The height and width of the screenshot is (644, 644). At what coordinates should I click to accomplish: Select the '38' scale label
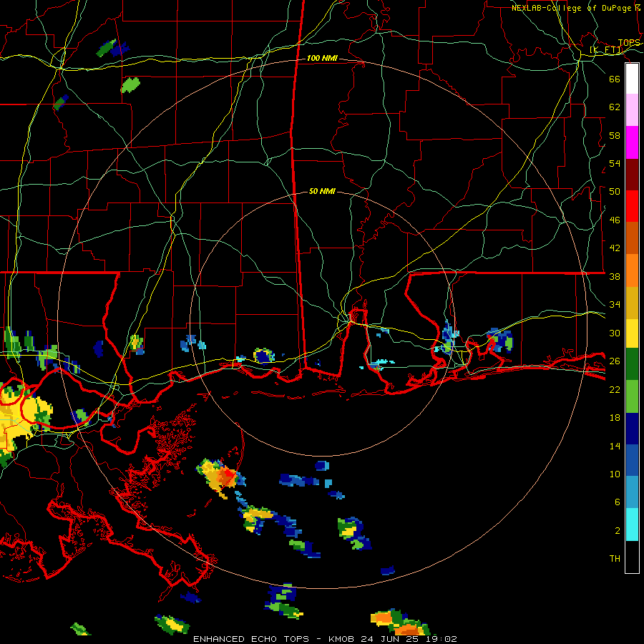[x=615, y=276]
